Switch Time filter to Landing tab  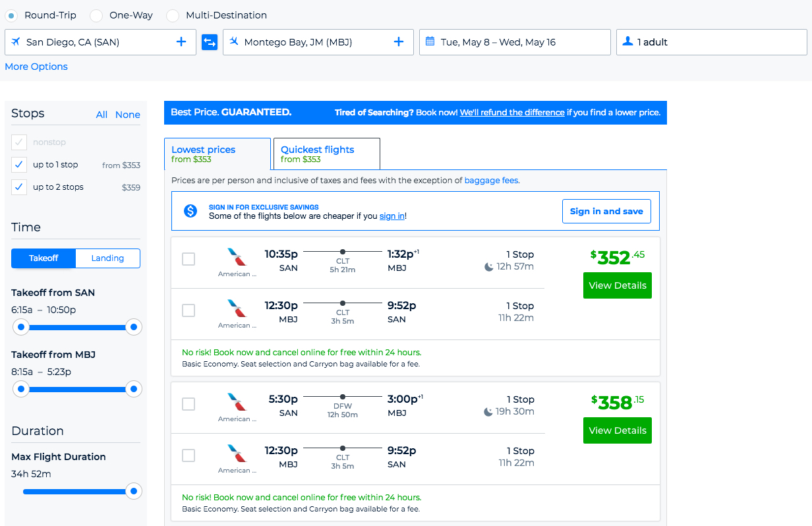[x=107, y=258]
